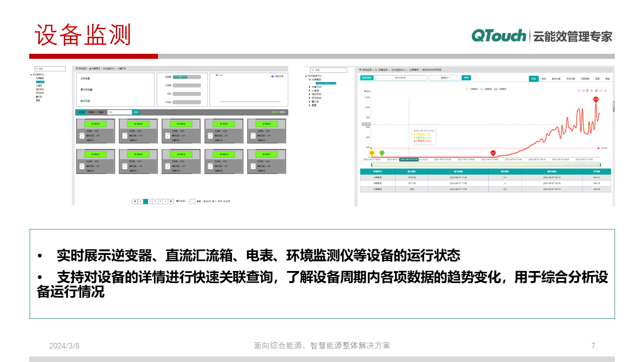Collapse the 光伏监控中心 root in left tree

coord(31,74)
